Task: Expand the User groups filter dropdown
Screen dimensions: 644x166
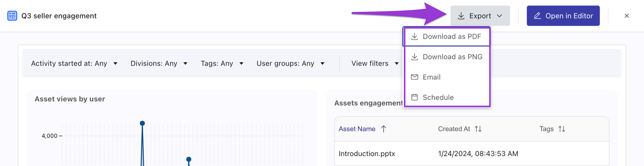Action: click(291, 63)
